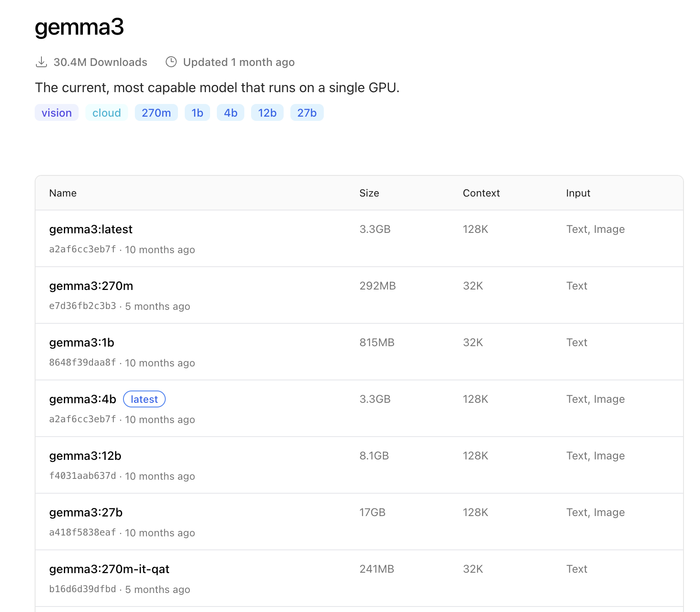The image size is (700, 612).
Task: Open the gemma3:4b model link
Action: pyautogui.click(x=82, y=399)
